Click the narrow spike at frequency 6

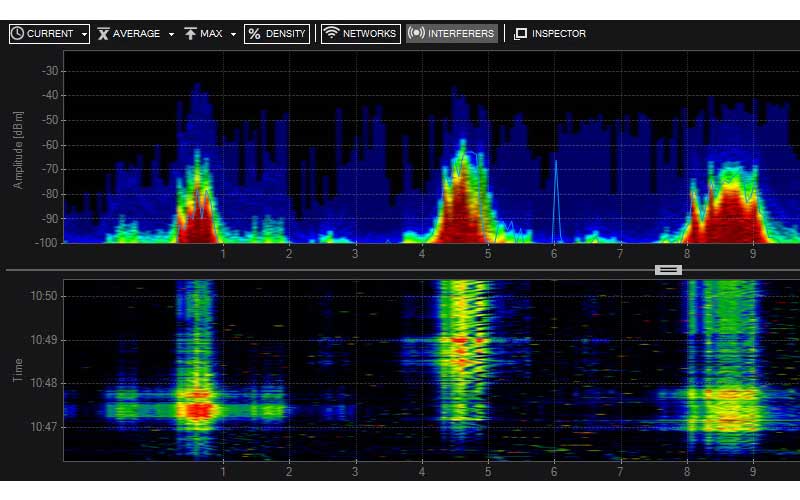[x=555, y=200]
